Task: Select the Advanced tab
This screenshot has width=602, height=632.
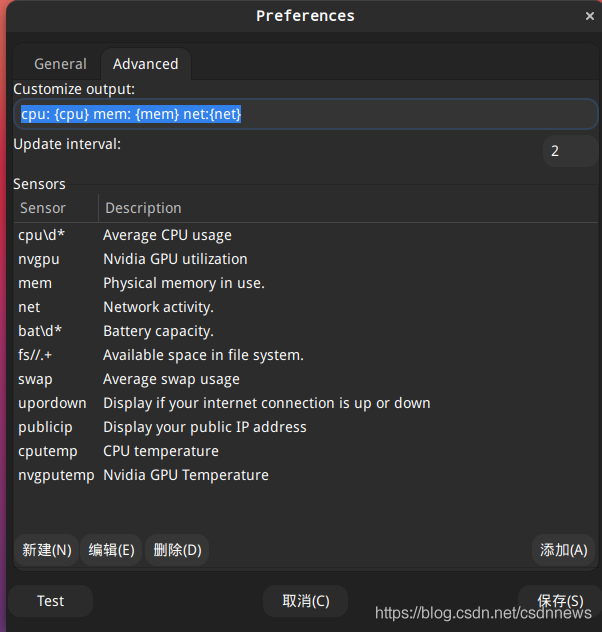Action: 145,64
